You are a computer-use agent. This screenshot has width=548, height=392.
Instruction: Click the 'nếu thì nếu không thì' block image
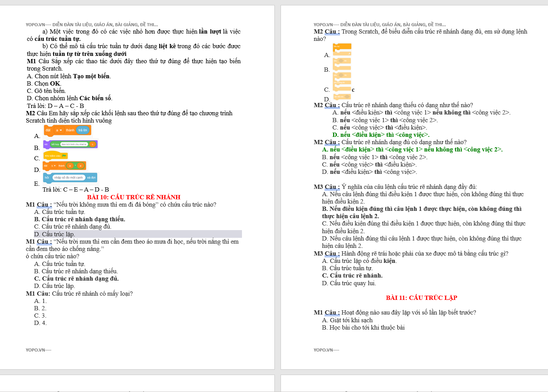point(342,79)
